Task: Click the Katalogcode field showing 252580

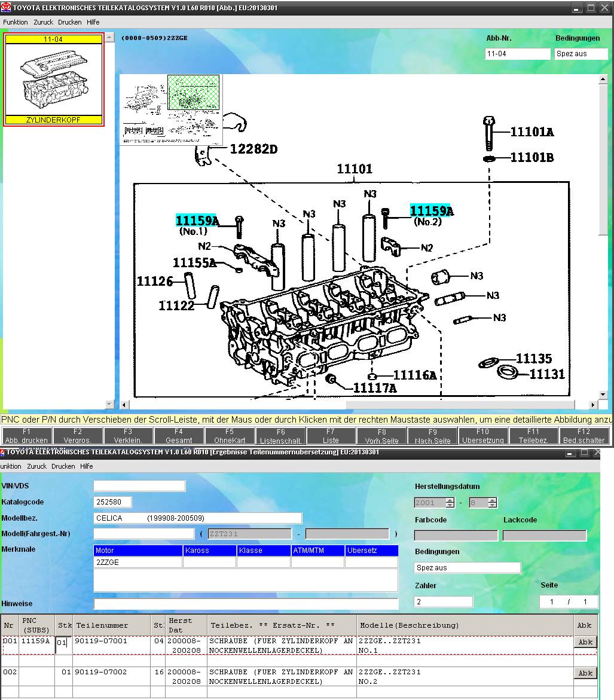Action: (112, 502)
